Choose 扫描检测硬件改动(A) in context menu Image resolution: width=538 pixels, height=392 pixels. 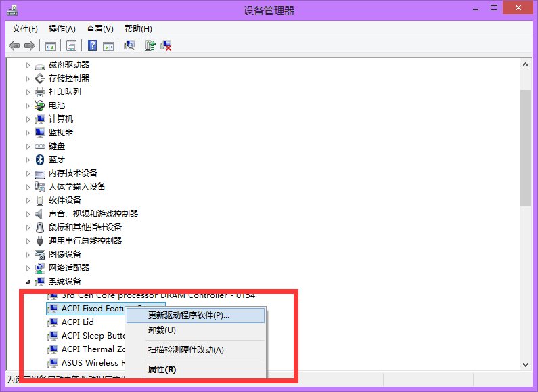pyautogui.click(x=196, y=350)
